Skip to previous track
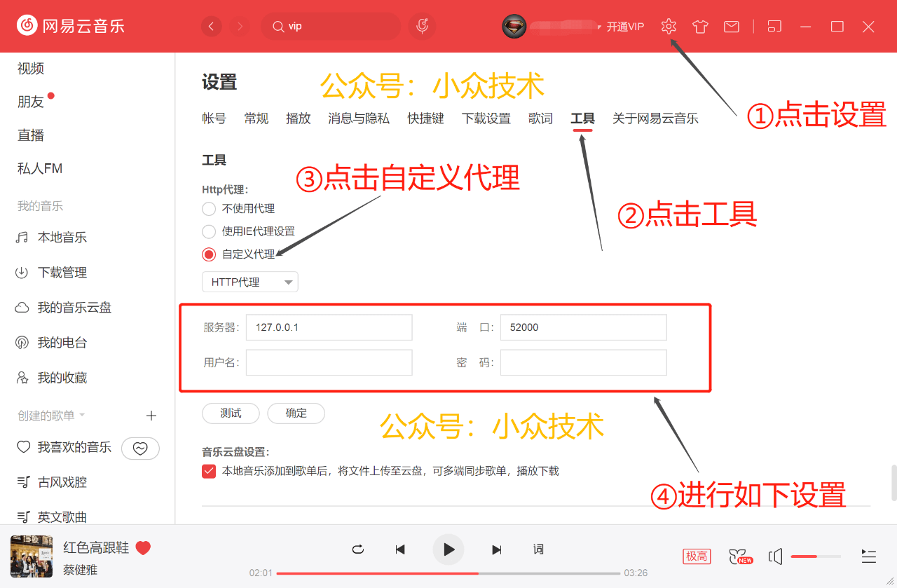Viewport: 897px width, 588px height. click(400, 549)
